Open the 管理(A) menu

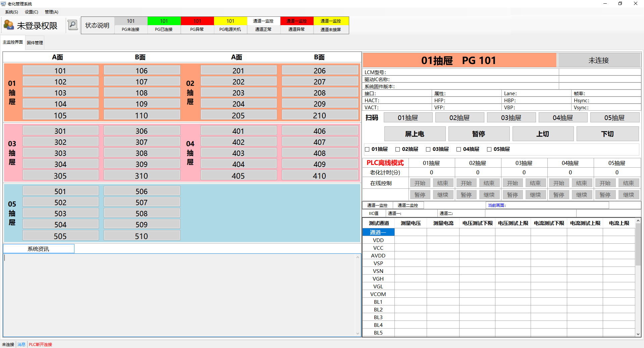point(51,12)
